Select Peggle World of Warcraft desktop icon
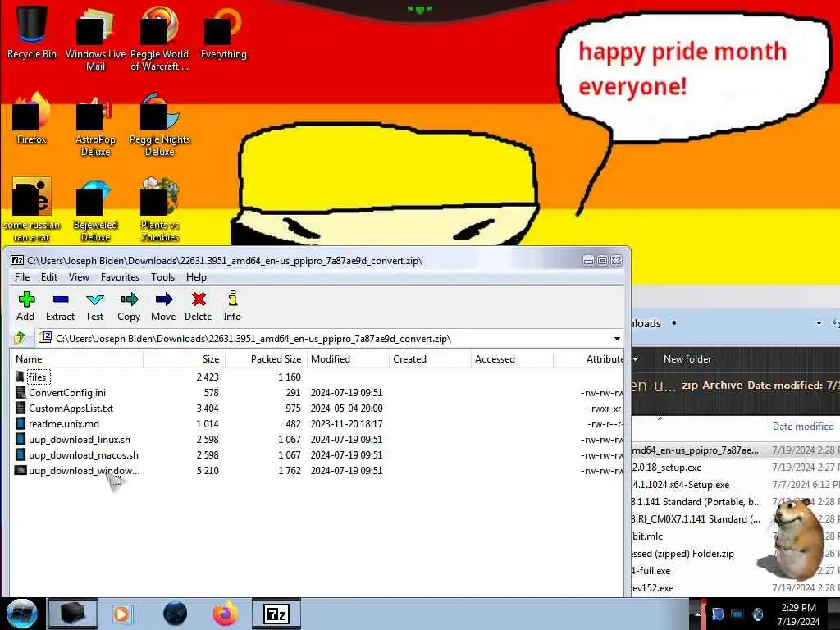Image resolution: width=840 pixels, height=630 pixels. [159, 39]
